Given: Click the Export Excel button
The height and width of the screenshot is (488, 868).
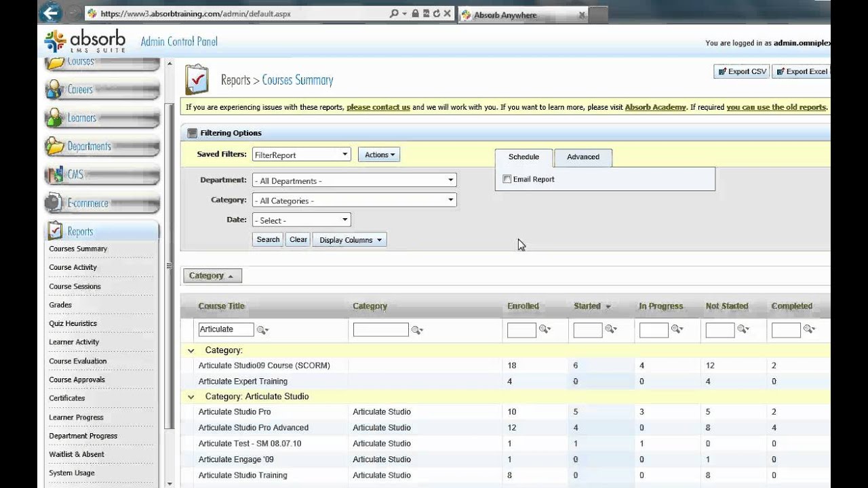Looking at the screenshot, I should (x=802, y=71).
